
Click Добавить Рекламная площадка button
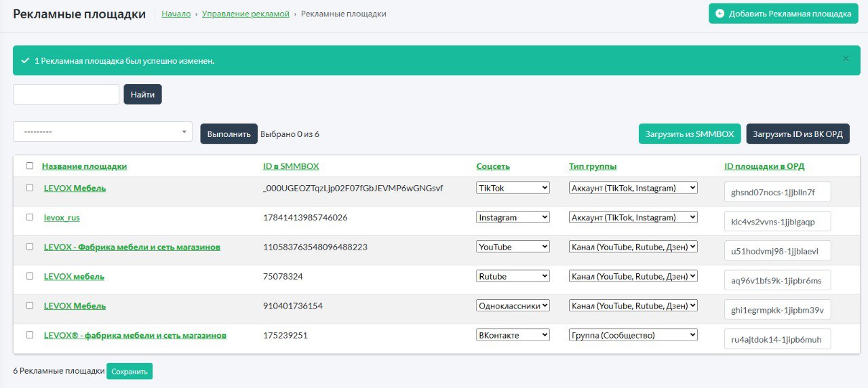pyautogui.click(x=783, y=14)
